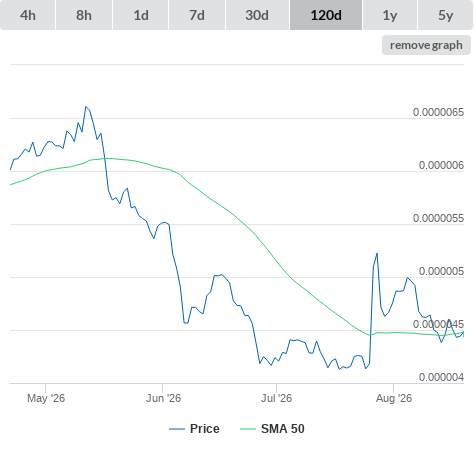
Task: Click the May '26 axis label
Action: (x=46, y=398)
